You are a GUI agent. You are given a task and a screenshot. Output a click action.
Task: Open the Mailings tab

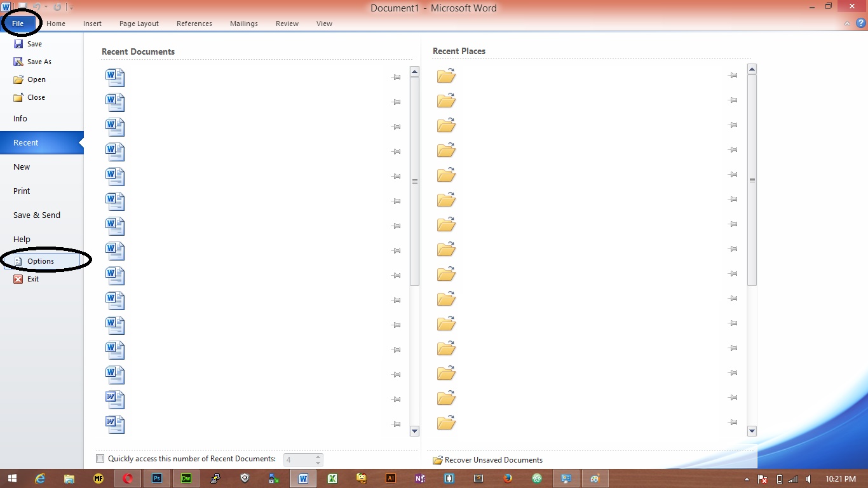(x=244, y=24)
